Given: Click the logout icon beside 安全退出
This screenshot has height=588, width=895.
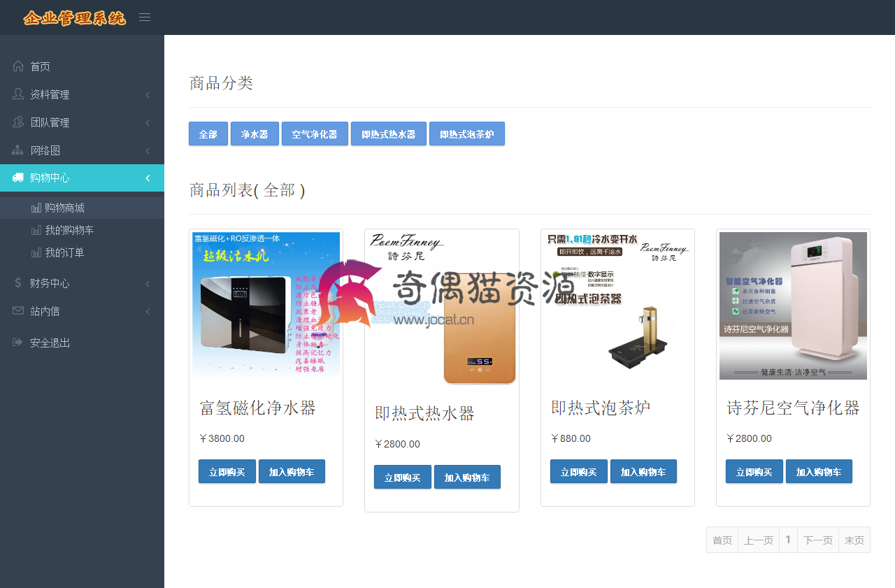Looking at the screenshot, I should click(18, 343).
